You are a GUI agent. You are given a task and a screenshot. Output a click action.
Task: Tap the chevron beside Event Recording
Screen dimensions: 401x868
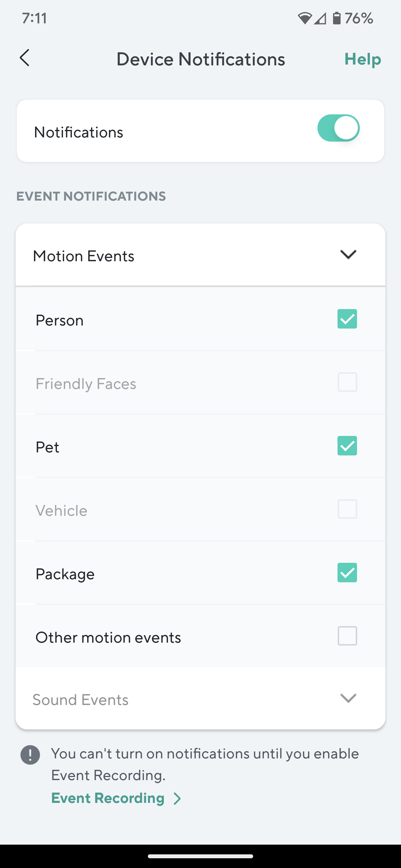177,798
